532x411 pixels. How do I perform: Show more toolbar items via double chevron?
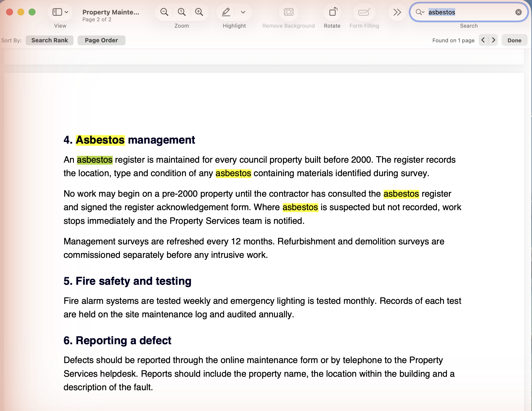(x=397, y=12)
